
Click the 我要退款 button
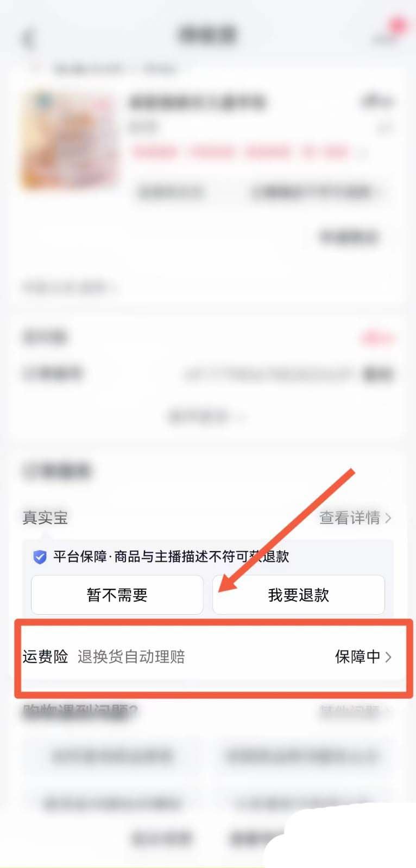[x=298, y=595]
